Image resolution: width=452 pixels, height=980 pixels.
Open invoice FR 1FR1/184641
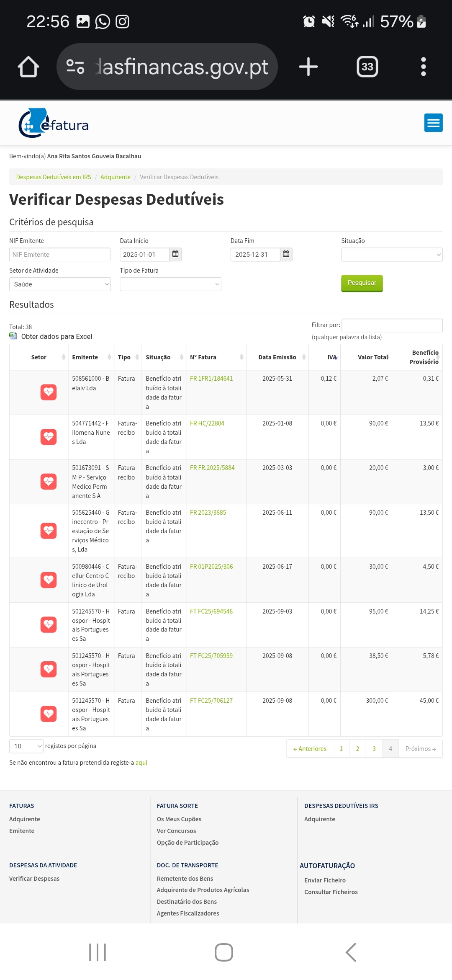tap(211, 379)
